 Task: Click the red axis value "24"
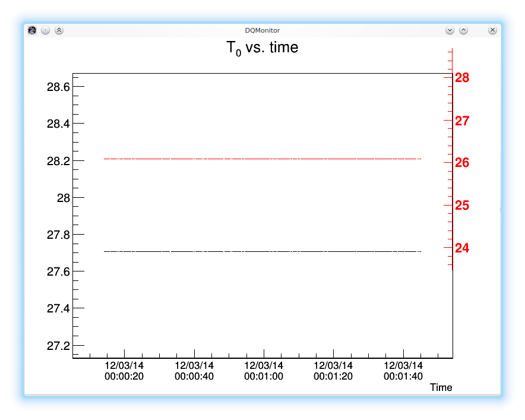point(462,247)
